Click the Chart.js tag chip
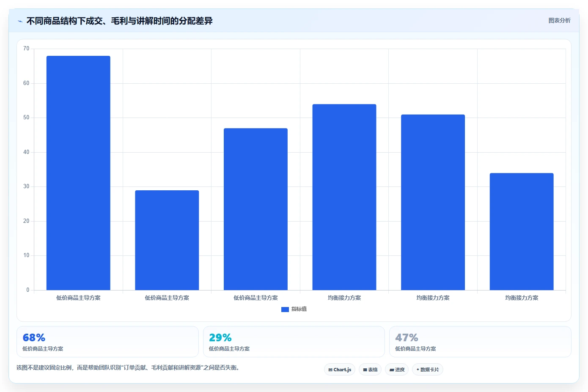Image resolution: width=588 pixels, height=392 pixels. tap(340, 370)
